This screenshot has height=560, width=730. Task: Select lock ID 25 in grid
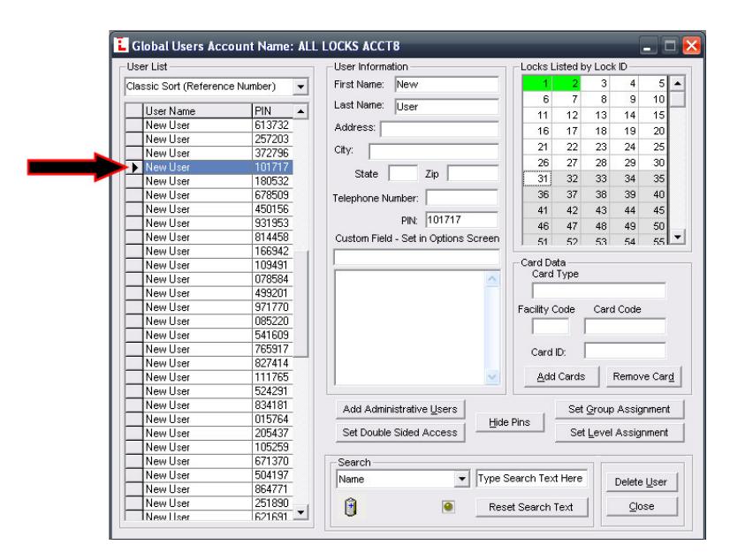pos(653,147)
